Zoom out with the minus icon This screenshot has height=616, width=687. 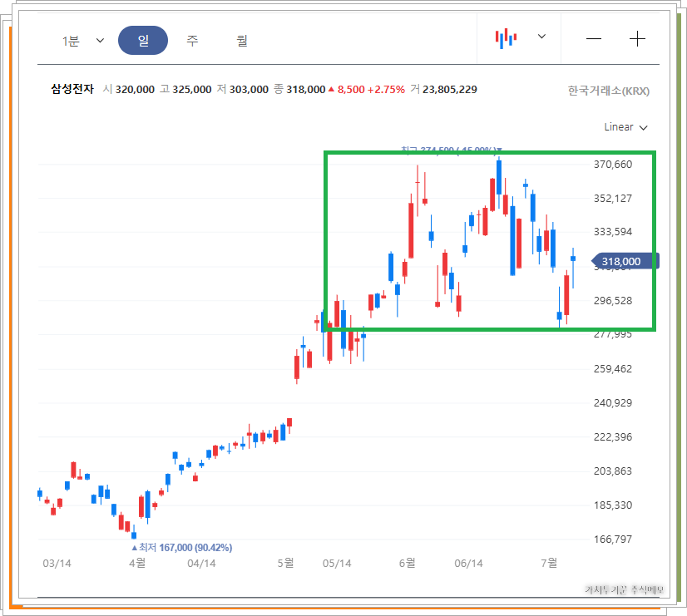click(x=594, y=39)
